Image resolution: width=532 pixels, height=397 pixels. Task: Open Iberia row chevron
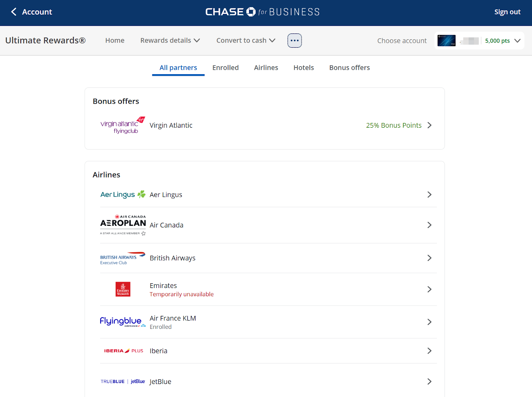(430, 351)
